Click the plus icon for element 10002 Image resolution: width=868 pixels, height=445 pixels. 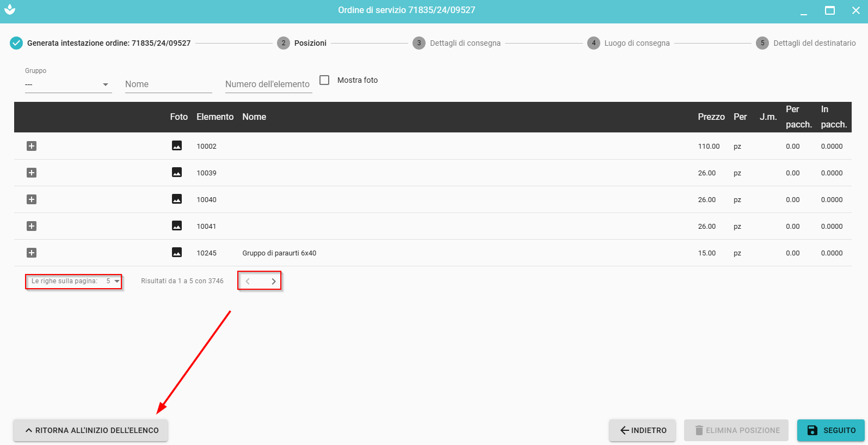tap(32, 146)
